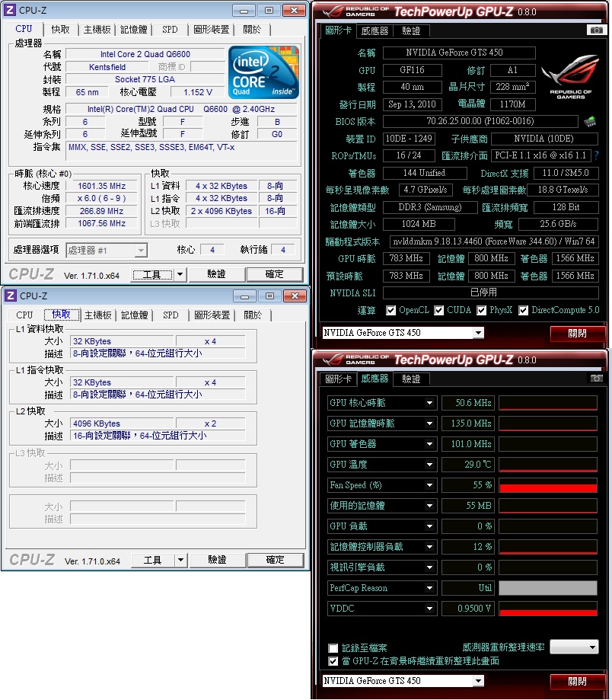Image resolution: width=612 pixels, height=700 pixels.
Task: Click the 核心速度 1601.35 MHz value
Action: click(x=101, y=186)
